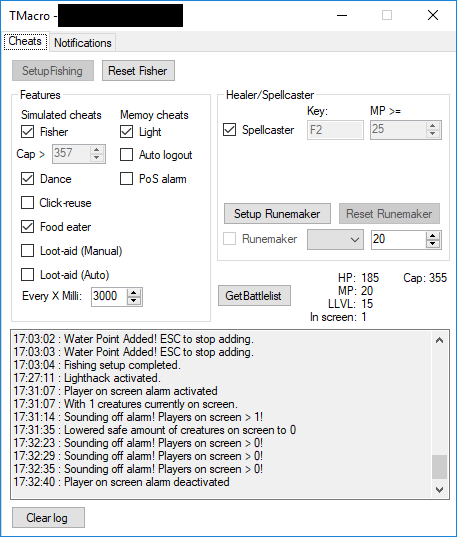Viewport: 457px width, 537px height.
Task: Click the MP >= spinner up arrow
Action: click(433, 126)
